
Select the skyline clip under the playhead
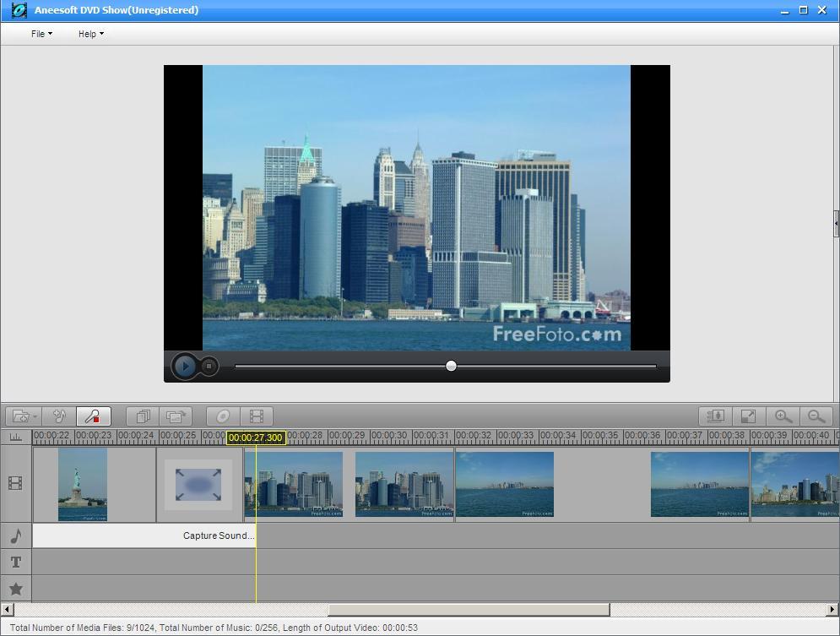294,484
